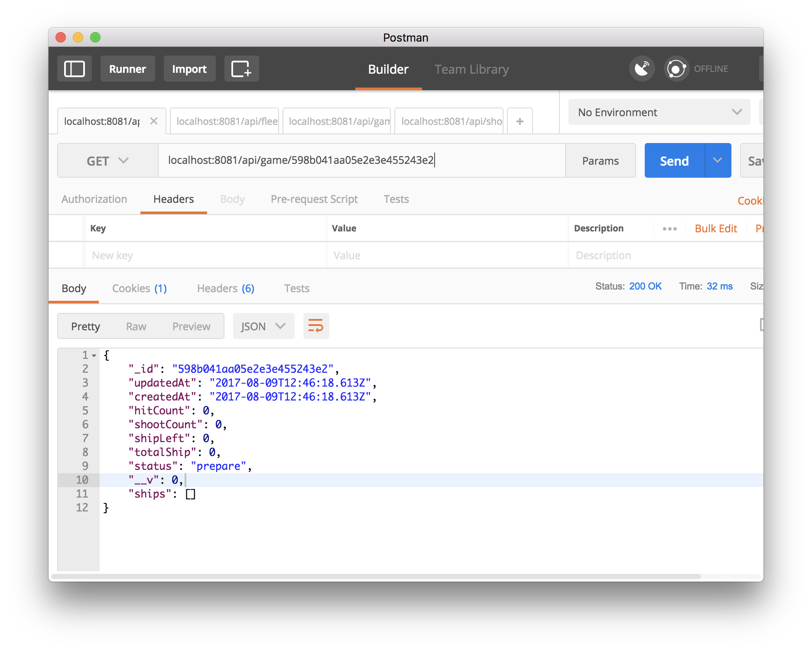This screenshot has width=812, height=651.
Task: Select the request Headers tab
Action: (x=173, y=199)
